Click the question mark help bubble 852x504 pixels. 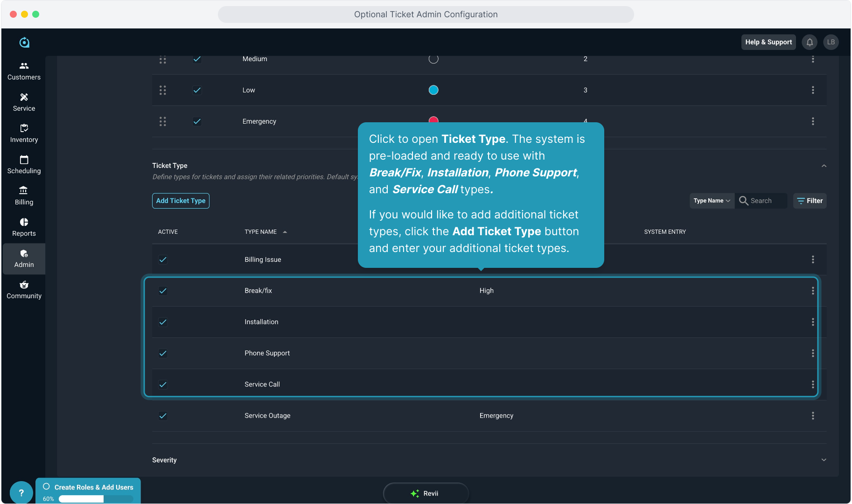21,492
